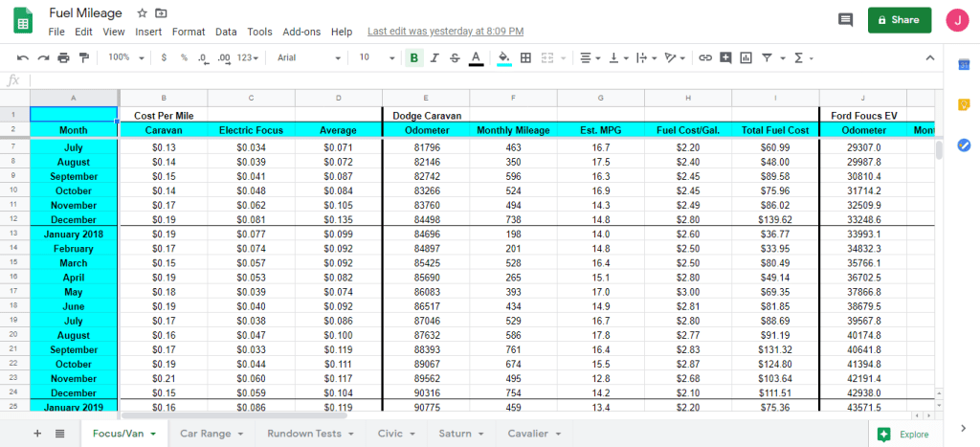Select the paint format tool
Image resolution: width=980 pixels, height=447 pixels.
point(83,57)
